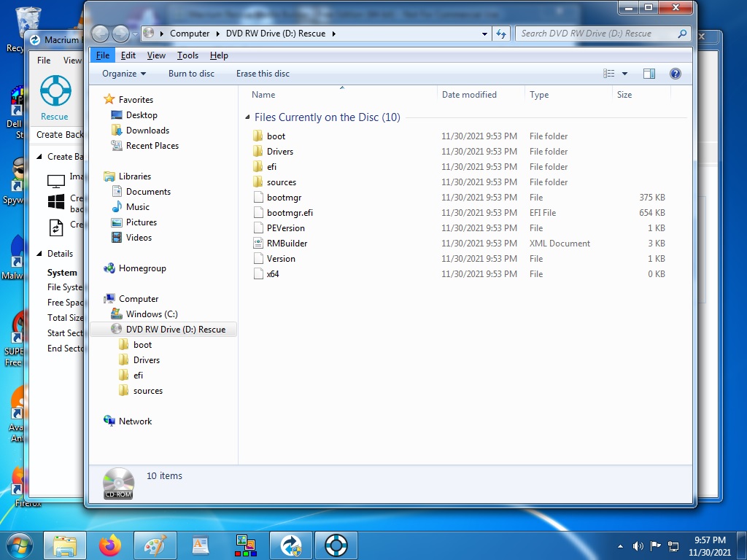Click the Back navigation arrow in Explorer

101,34
